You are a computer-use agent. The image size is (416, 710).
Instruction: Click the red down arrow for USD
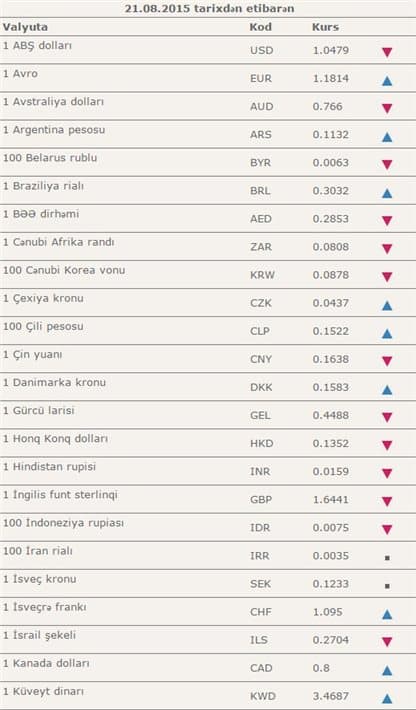click(387, 52)
